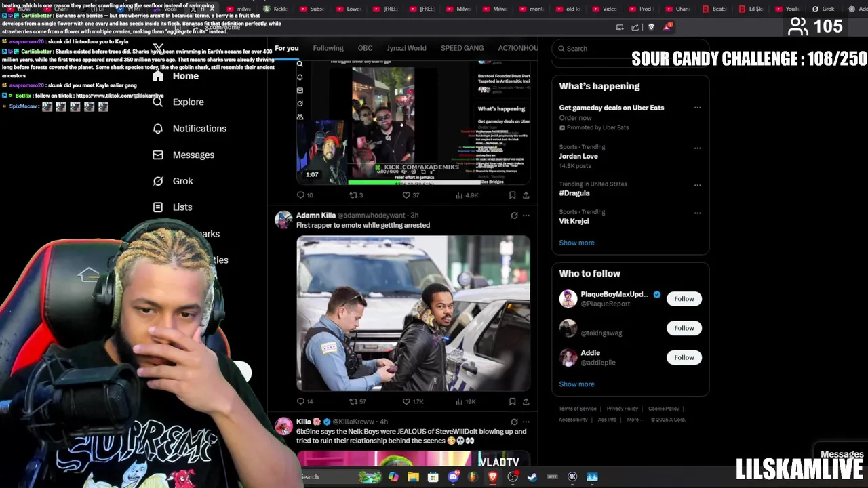Open options for Jordan Love trend
This screenshot has width=868, height=488.
click(x=697, y=148)
